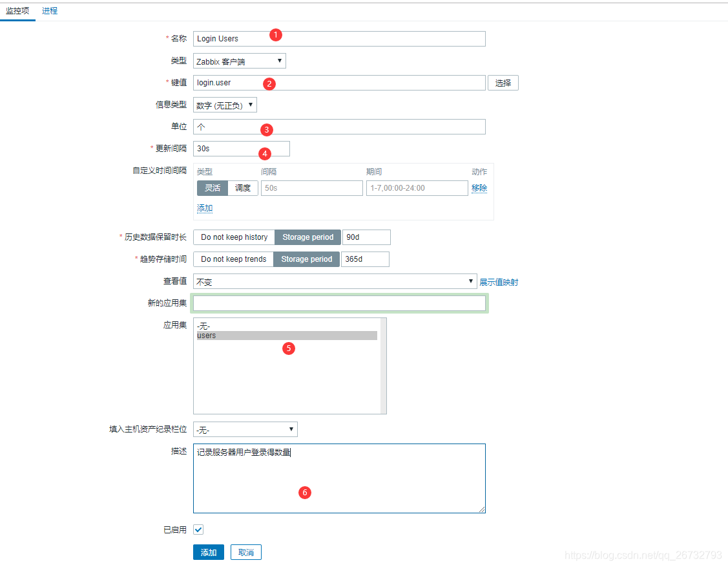Image resolution: width=728 pixels, height=567 pixels.
Task: Select users in the 应用集 list
Action: (287, 336)
